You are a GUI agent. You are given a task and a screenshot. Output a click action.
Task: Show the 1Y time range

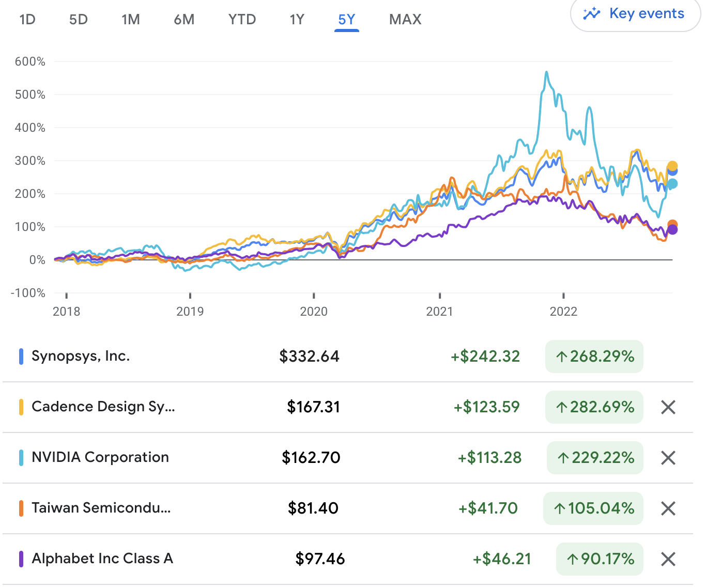click(x=297, y=20)
